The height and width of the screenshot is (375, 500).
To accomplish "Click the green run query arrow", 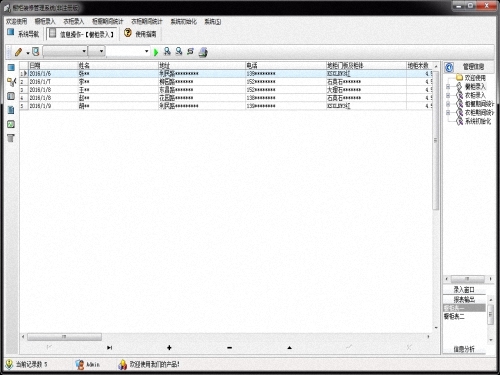I will pyautogui.click(x=156, y=52).
